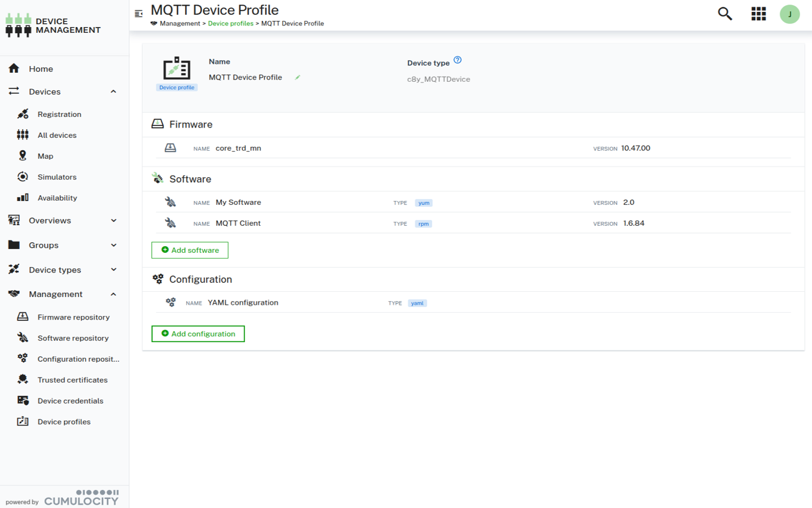Viewport: 812px width, 508px height.
Task: Collapse the navigation sidebar with the toggle icon
Action: [139, 13]
